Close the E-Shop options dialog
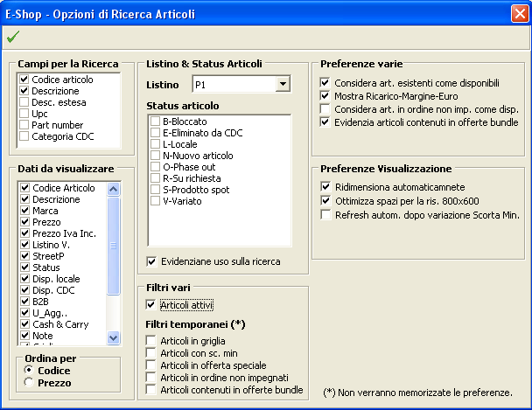The width and height of the screenshot is (532, 410). [520, 14]
